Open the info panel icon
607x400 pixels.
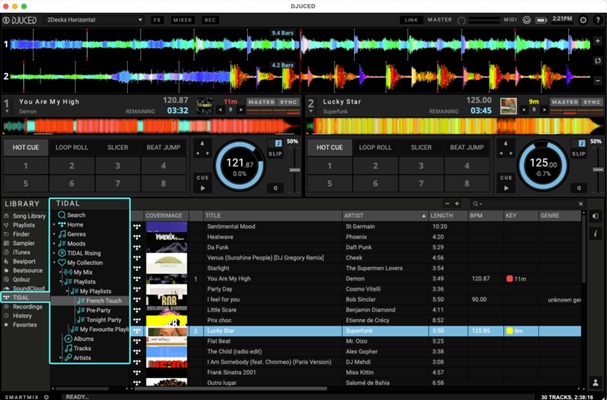595,233
